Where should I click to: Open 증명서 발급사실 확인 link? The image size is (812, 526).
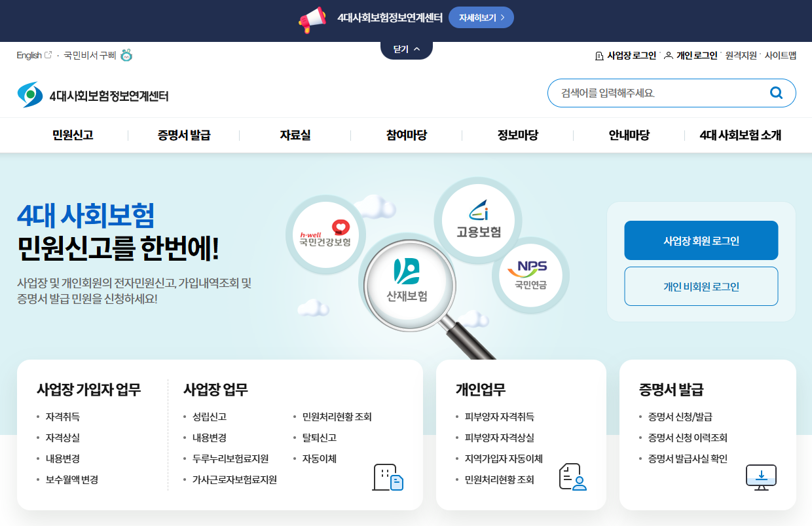(688, 459)
